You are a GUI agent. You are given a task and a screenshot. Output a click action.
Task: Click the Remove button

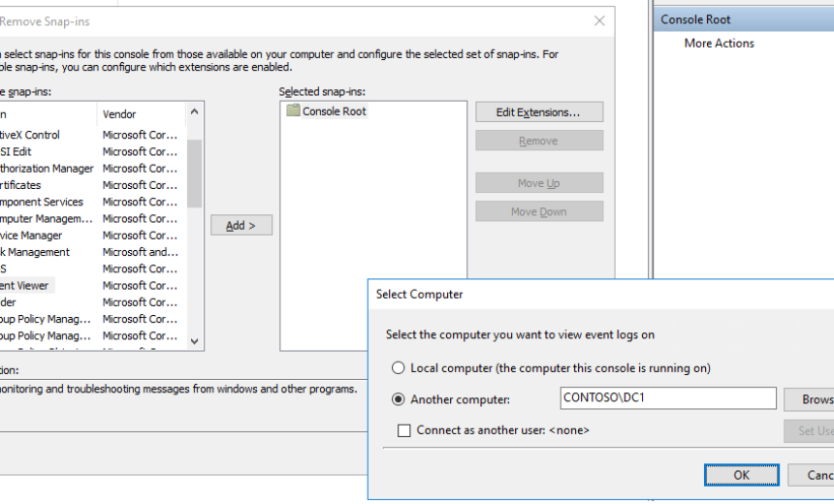point(539,141)
